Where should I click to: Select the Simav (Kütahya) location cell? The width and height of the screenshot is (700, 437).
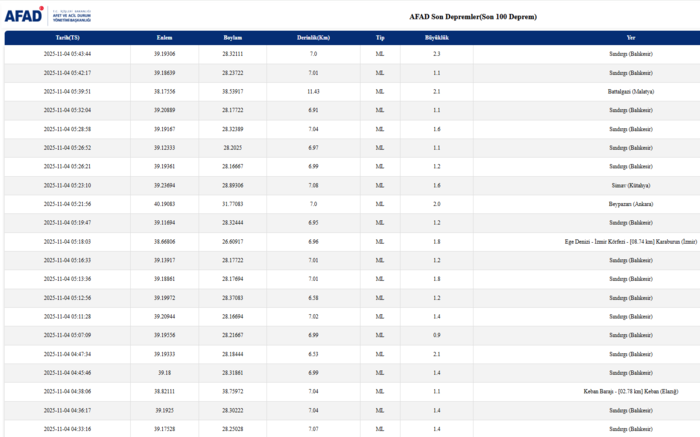[630, 185]
